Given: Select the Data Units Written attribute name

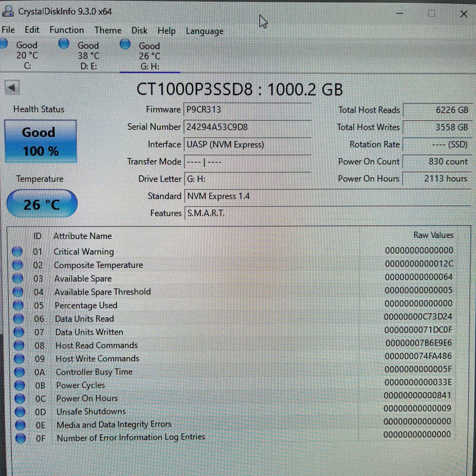Looking at the screenshot, I should coord(89,332).
